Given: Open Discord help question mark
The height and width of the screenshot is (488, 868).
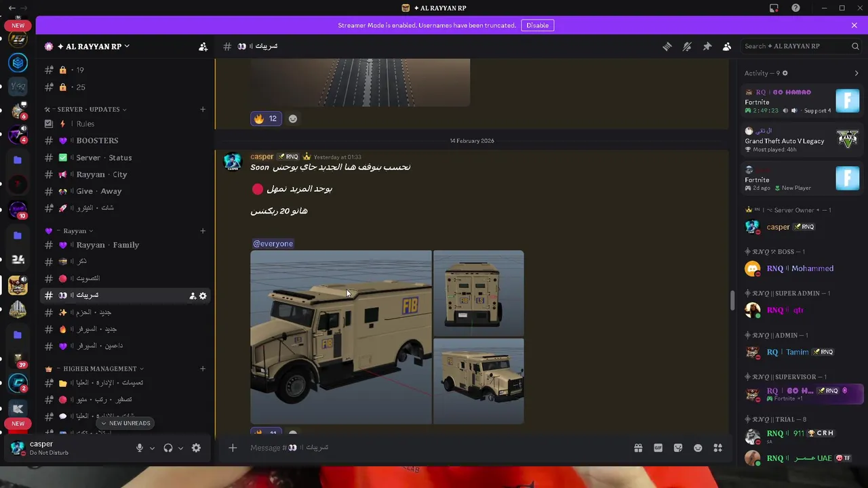Looking at the screenshot, I should [x=795, y=8].
